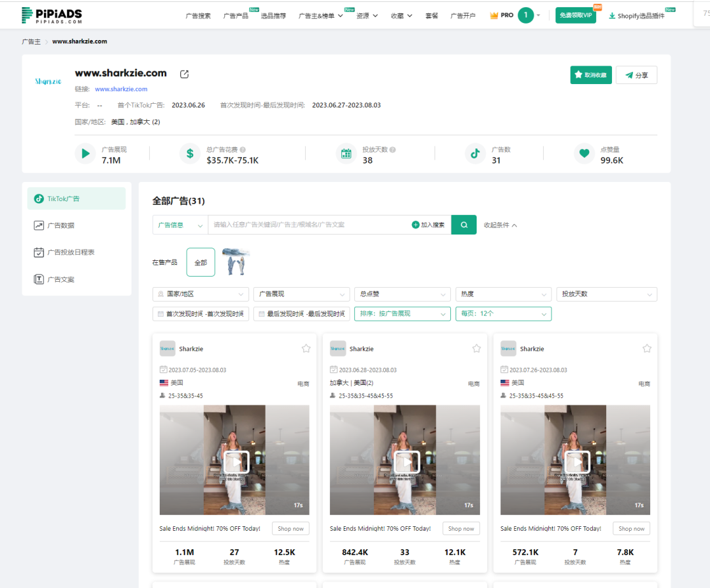Expand the 资源 nav menu

[367, 16]
